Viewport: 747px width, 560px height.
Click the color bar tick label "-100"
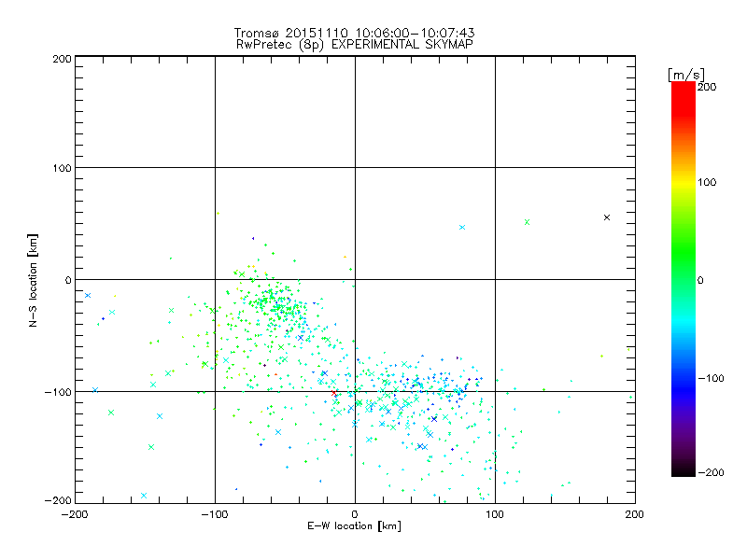[711, 378]
